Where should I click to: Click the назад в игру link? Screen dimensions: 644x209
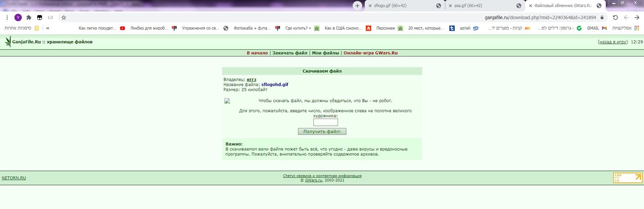pyautogui.click(x=612, y=42)
